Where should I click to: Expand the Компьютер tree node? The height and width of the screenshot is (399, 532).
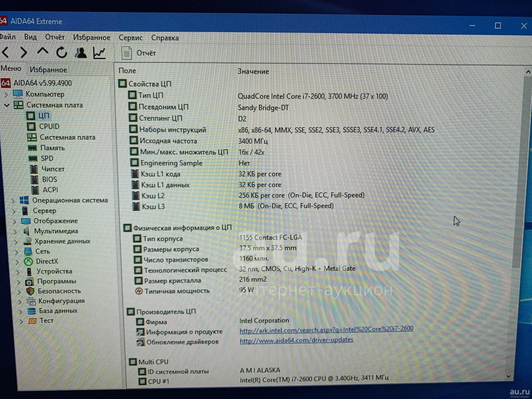pos(6,95)
